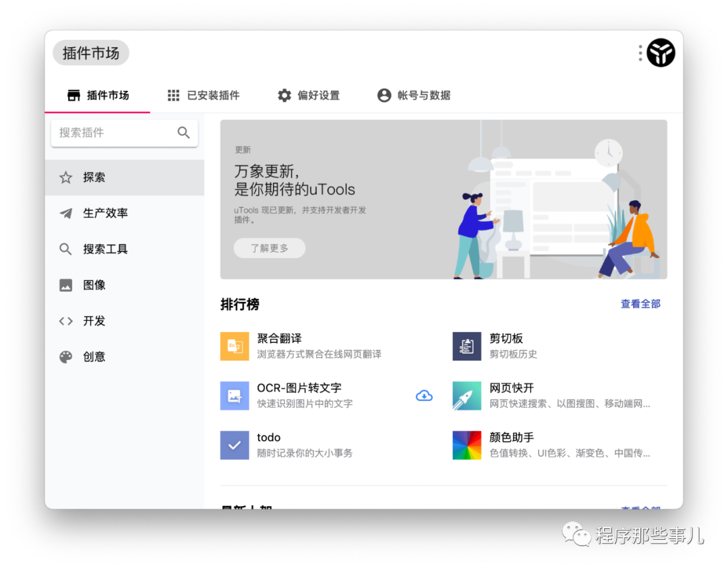Click the 颜色助手 plugin title
This screenshot has height=568, width=728.
512,437
